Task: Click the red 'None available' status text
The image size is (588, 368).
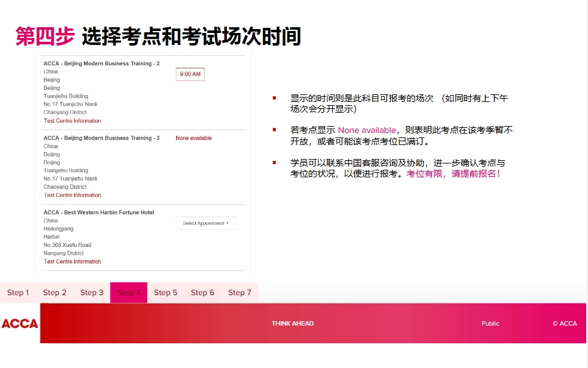Action: [193, 138]
